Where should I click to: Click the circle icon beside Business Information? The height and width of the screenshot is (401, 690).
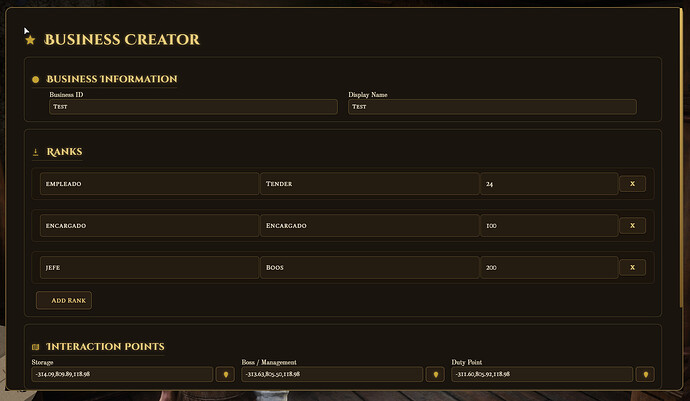tap(36, 80)
